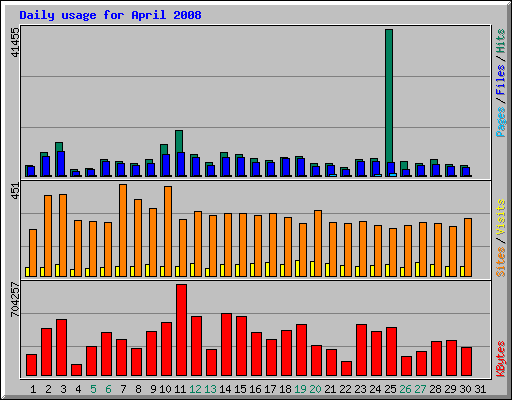Click the yellow "Visits" legend label
512x400 pixels.
(501, 218)
